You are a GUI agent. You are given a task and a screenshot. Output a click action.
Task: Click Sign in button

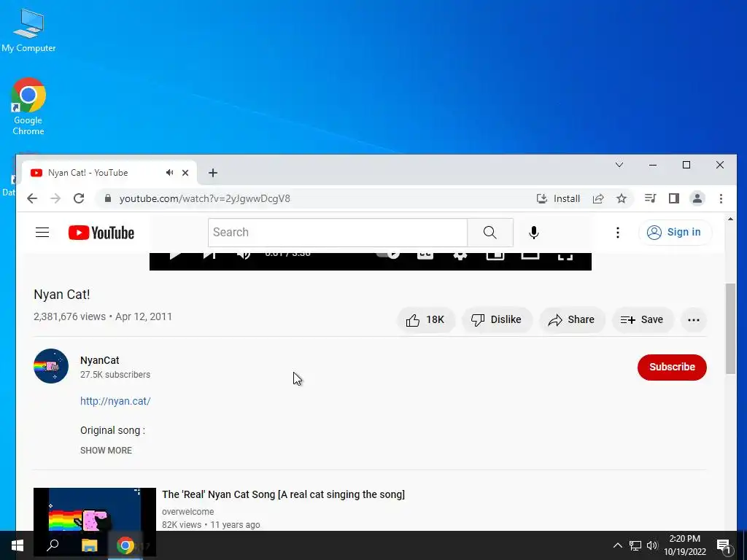tap(675, 233)
